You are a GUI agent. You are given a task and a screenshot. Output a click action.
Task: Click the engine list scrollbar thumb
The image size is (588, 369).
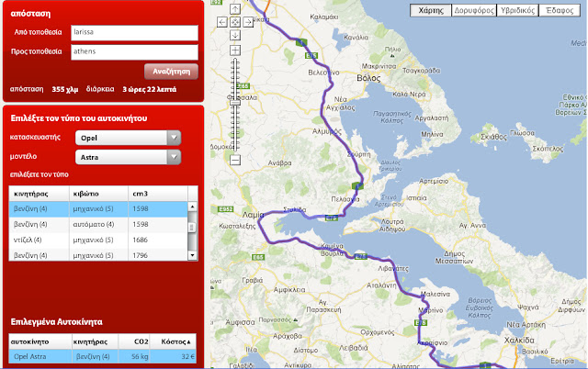[192, 228]
